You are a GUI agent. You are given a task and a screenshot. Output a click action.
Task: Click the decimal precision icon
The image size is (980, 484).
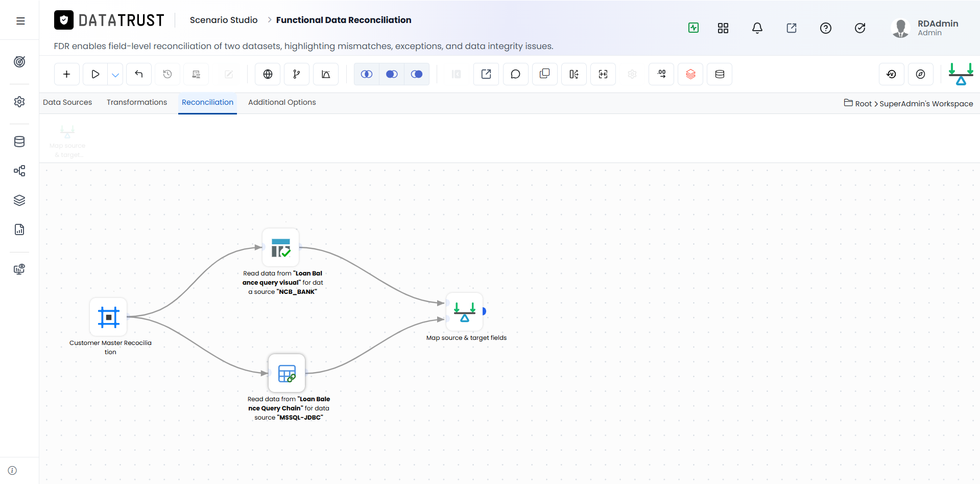661,74
